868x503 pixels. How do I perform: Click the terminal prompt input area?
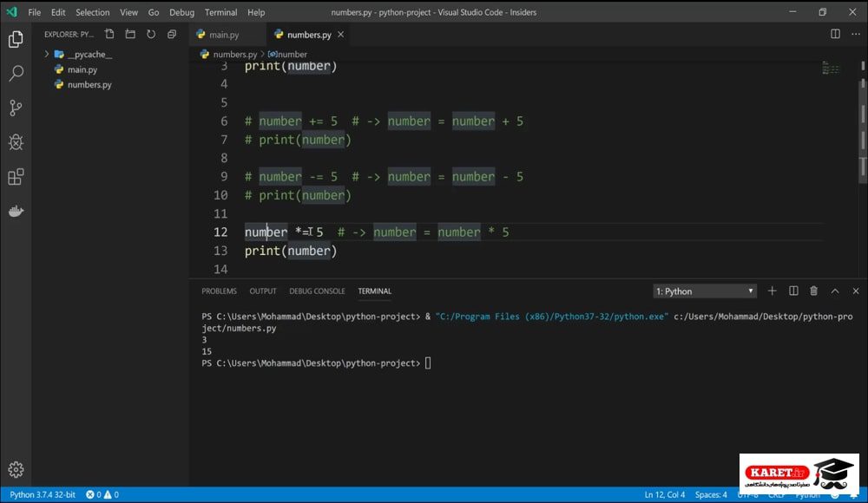(428, 363)
